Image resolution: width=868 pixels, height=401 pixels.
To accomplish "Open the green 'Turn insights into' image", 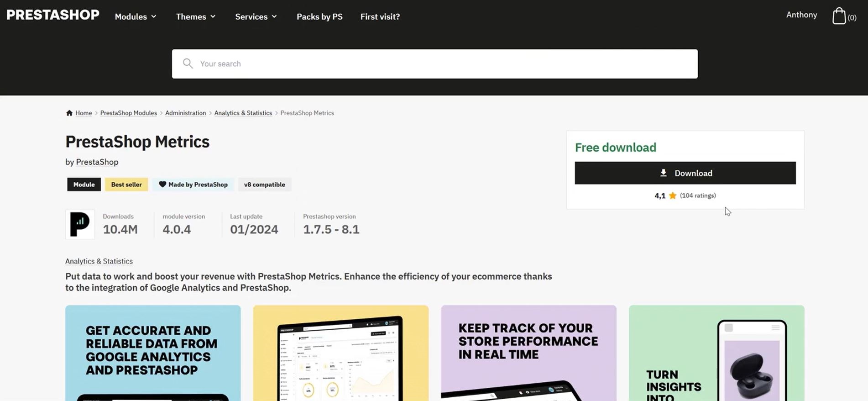I will 716,353.
